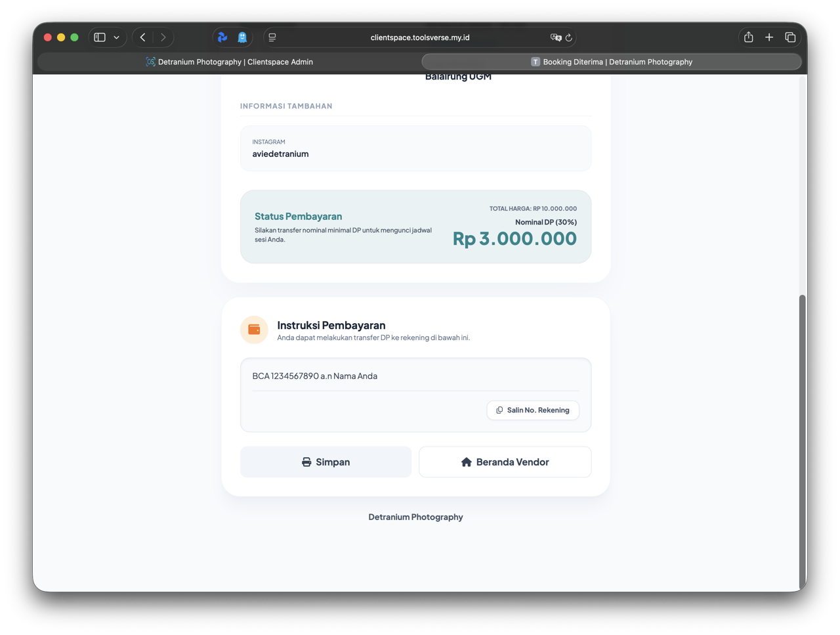840x635 pixels.
Task: Open the ghost extension icon
Action: click(x=242, y=37)
